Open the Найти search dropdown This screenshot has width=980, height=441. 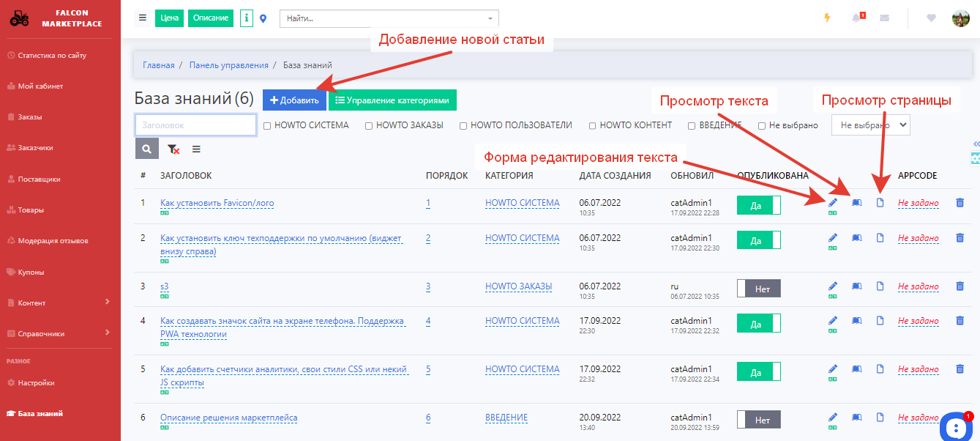point(389,18)
